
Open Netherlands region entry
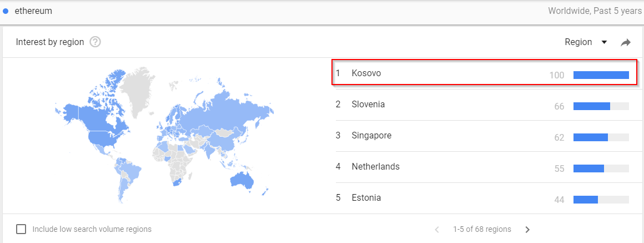pos(482,167)
